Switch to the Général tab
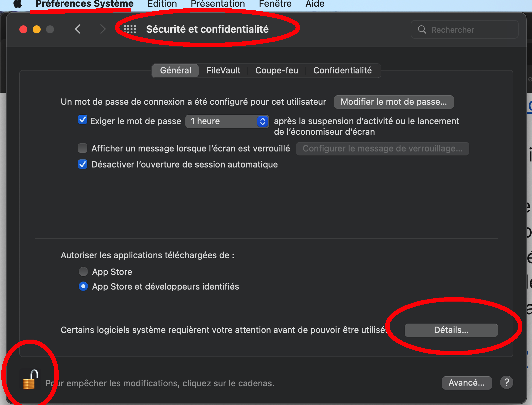Image resolution: width=532 pixels, height=405 pixels. [x=176, y=70]
